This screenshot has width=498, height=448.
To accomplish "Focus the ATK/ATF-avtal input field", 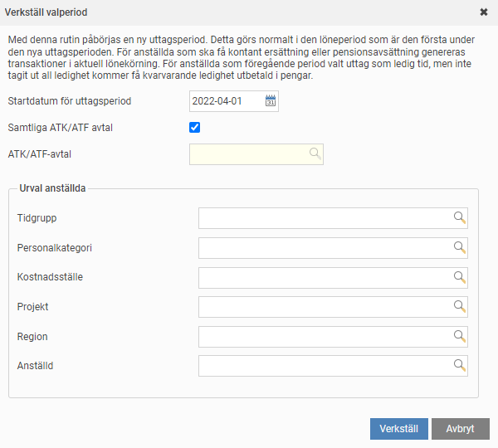I will [x=249, y=154].
